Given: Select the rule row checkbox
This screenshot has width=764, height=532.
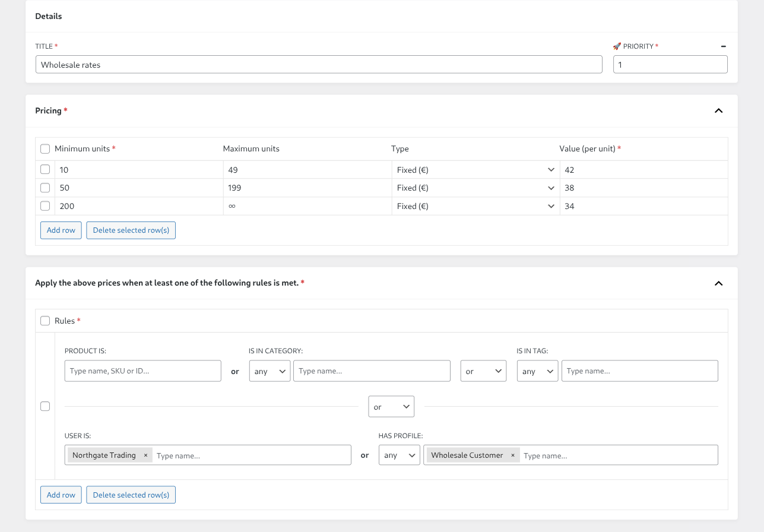Looking at the screenshot, I should click(45, 406).
